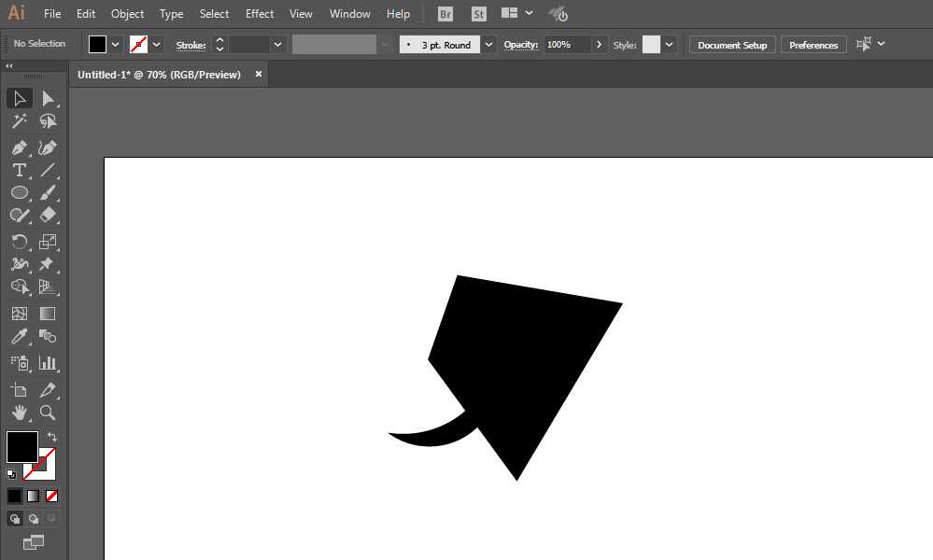Screen dimensions: 933x560
Task: Switch to gradient color mode
Action: [34, 496]
